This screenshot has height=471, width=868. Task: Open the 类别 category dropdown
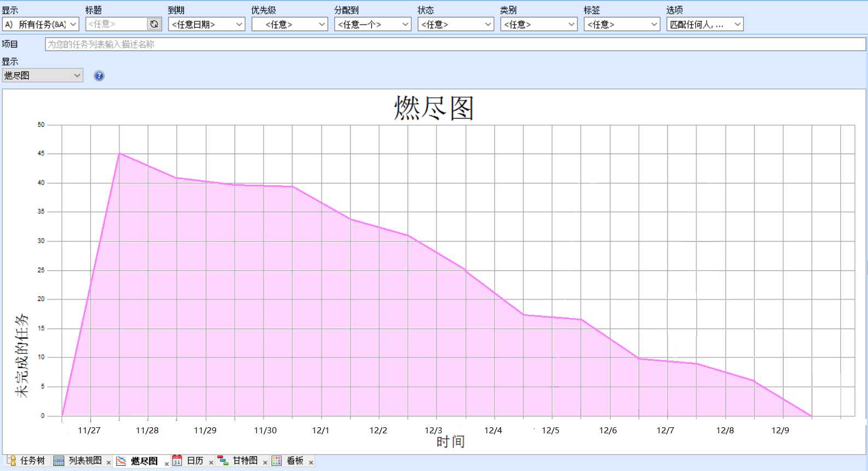click(539, 24)
